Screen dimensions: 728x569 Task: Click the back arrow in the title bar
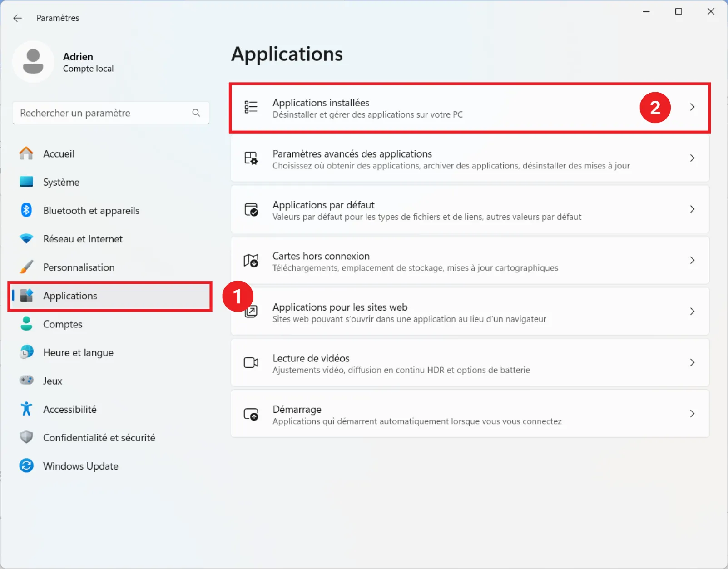click(17, 18)
